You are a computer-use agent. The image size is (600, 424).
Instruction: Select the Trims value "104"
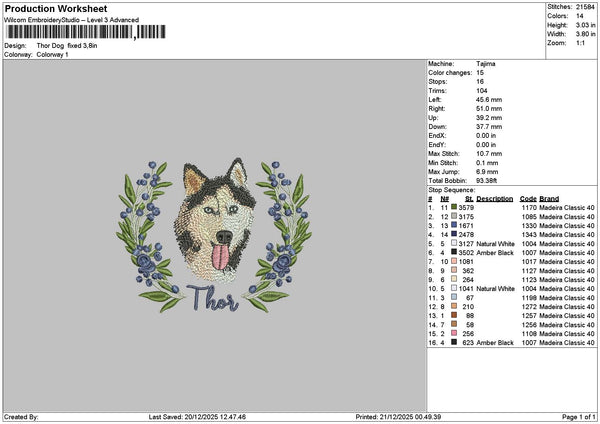[x=482, y=91]
